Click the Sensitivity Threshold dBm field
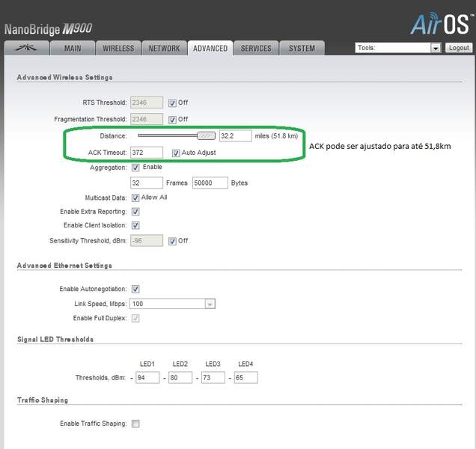 point(147,241)
